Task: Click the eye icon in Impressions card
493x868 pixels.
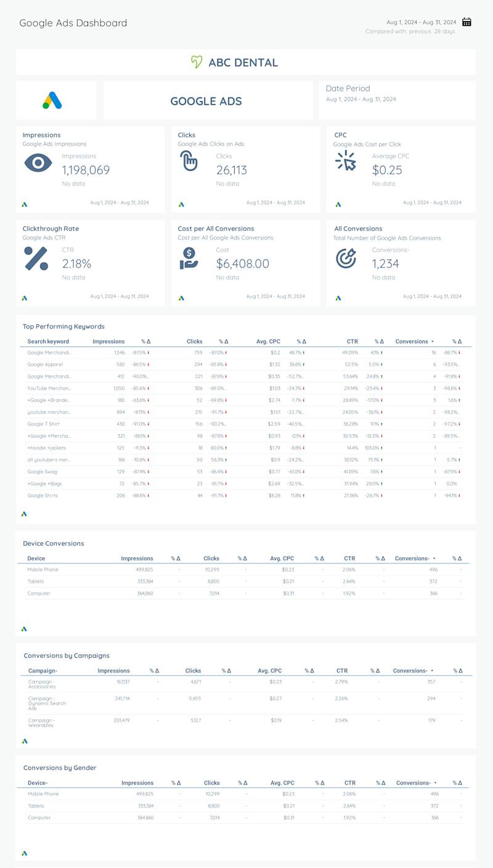Action: tap(38, 163)
